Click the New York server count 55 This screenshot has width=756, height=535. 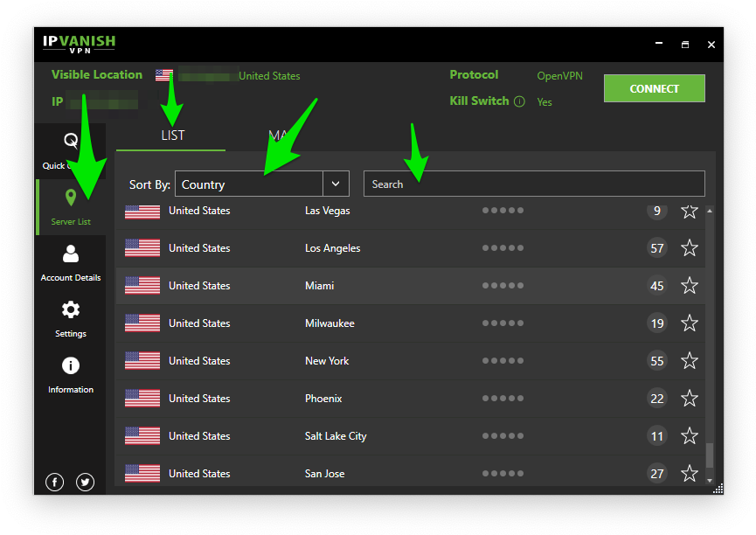657,361
